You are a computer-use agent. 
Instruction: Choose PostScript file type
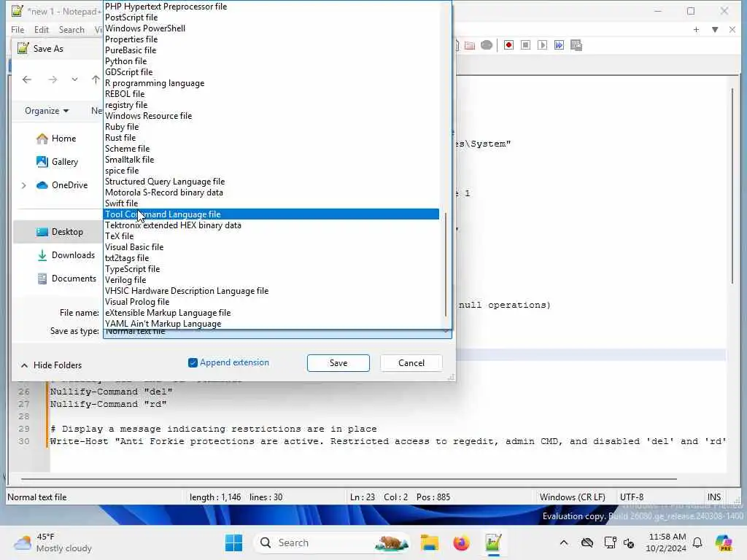(271, 17)
